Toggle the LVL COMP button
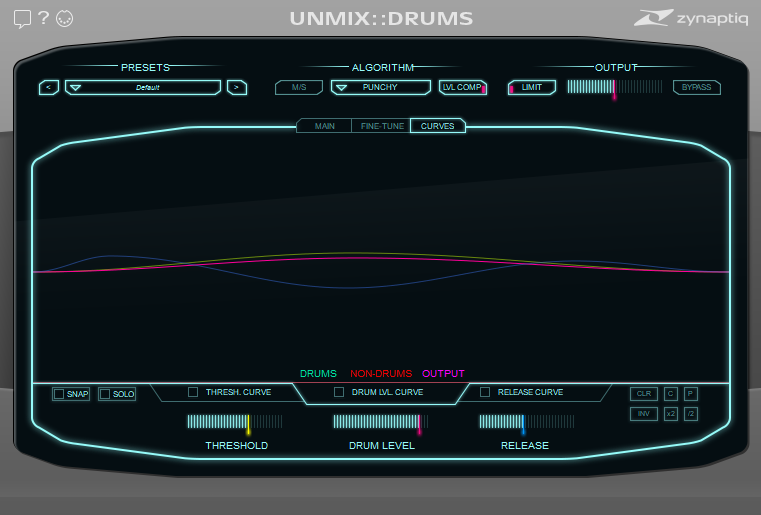 463,87
